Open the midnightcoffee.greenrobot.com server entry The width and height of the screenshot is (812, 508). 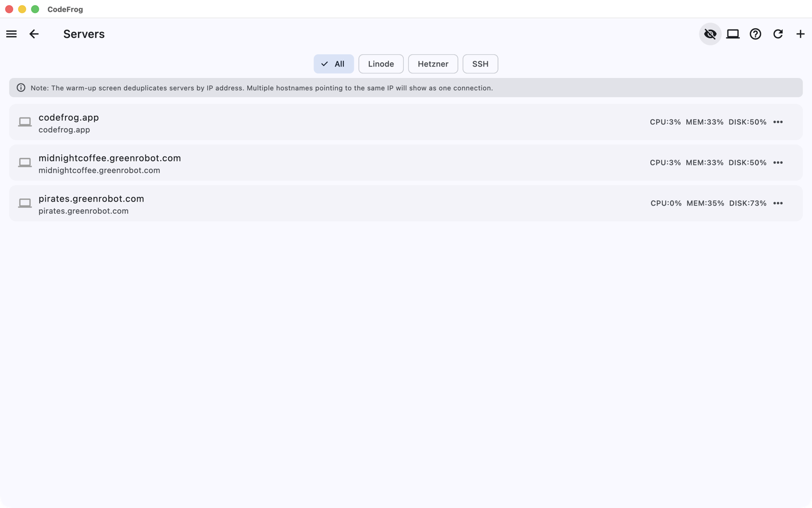point(338,163)
